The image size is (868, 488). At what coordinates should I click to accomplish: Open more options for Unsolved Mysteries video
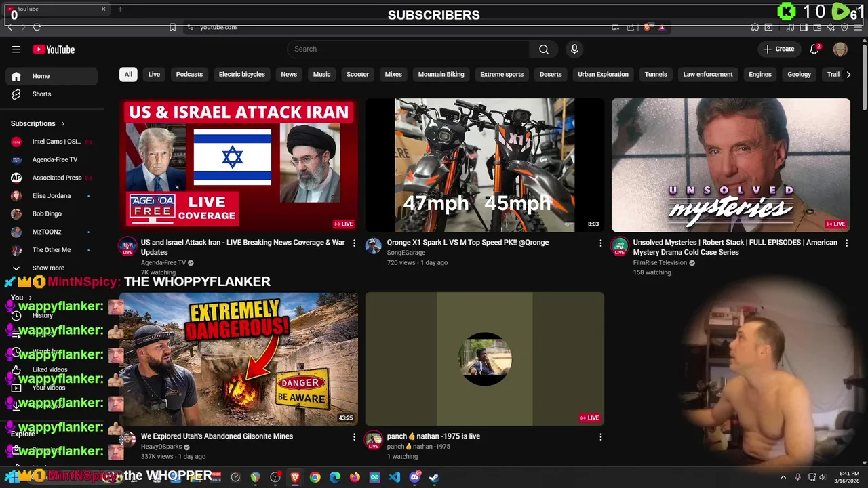click(846, 243)
